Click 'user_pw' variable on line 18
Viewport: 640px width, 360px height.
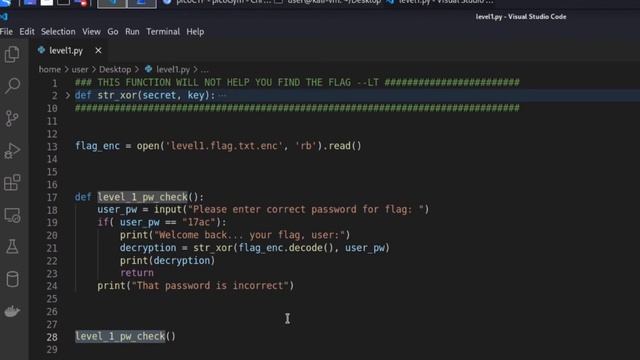coord(117,209)
